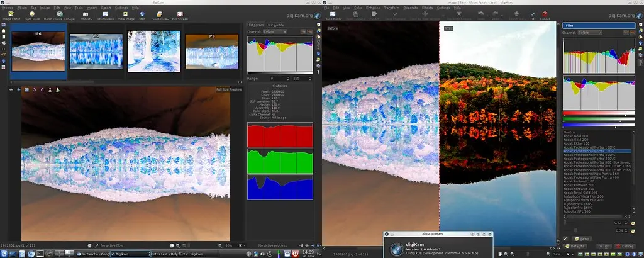Screen dimensions: 644x258
Task: Click the Reset button in Film panel
Action: [583, 238]
